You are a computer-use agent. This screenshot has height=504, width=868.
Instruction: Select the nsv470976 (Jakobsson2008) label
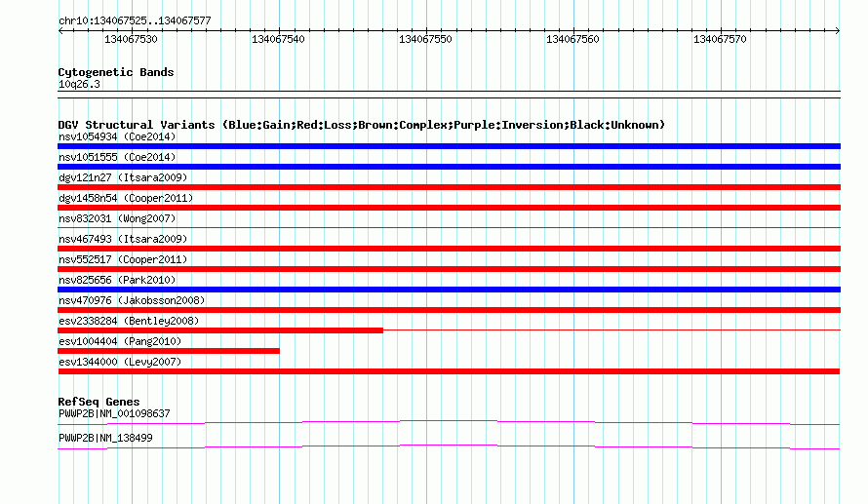click(132, 300)
